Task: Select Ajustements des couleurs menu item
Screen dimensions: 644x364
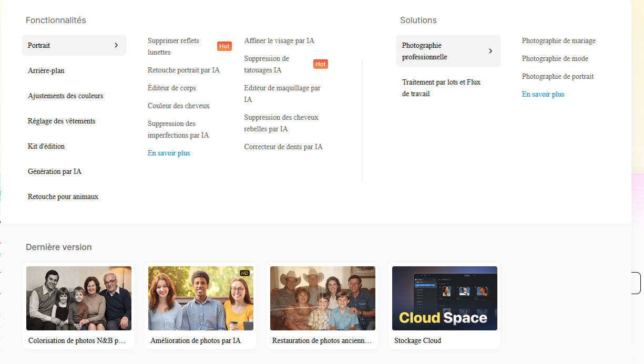Action: tap(65, 96)
